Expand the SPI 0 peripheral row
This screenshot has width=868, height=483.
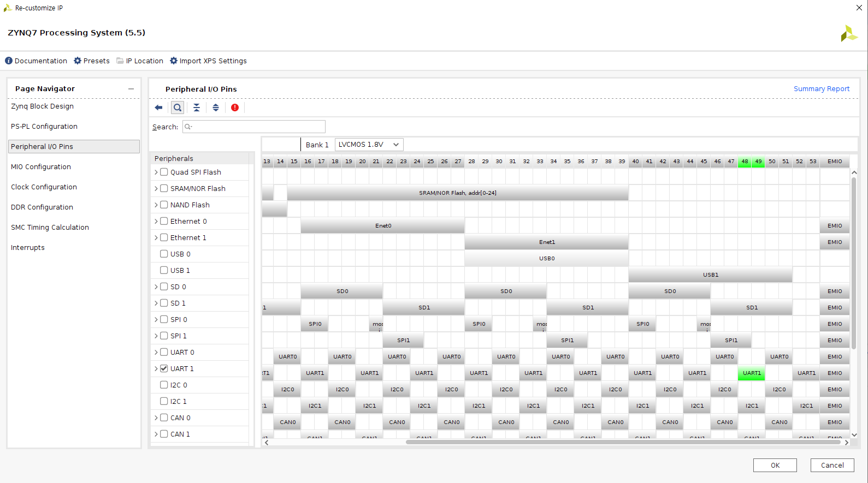pos(156,319)
